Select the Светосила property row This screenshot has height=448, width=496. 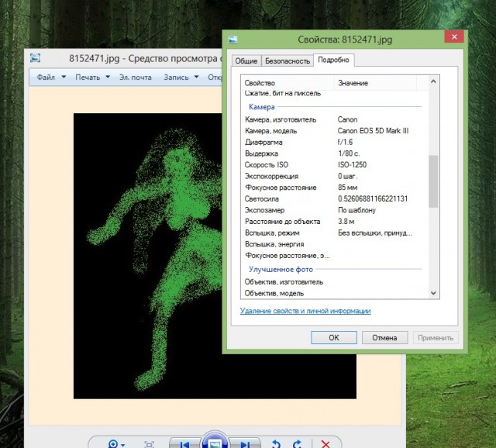[x=335, y=198]
